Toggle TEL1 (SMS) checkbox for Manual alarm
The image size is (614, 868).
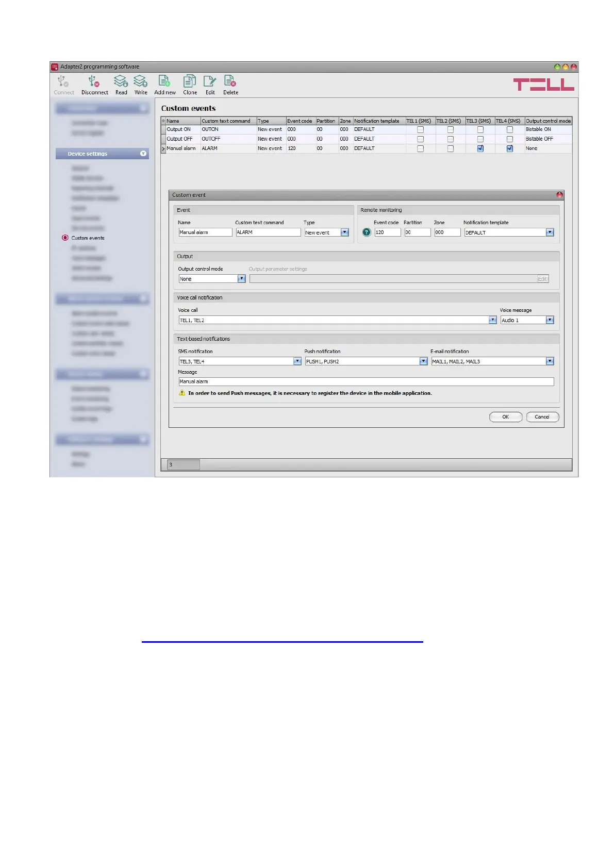(x=421, y=148)
